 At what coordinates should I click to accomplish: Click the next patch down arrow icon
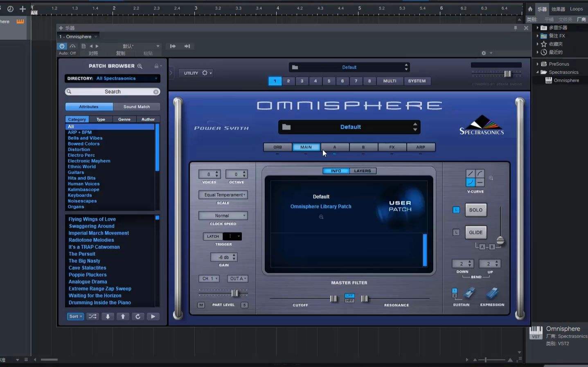(108, 316)
